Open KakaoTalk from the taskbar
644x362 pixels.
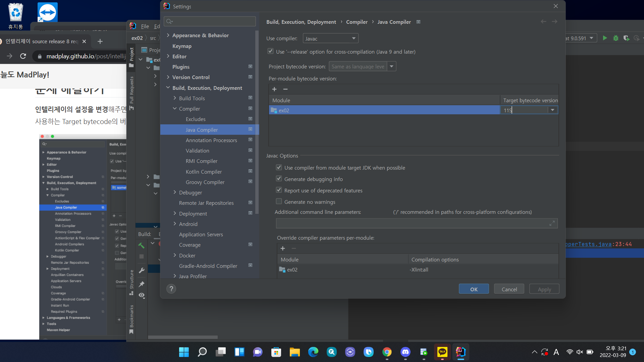[442, 352]
